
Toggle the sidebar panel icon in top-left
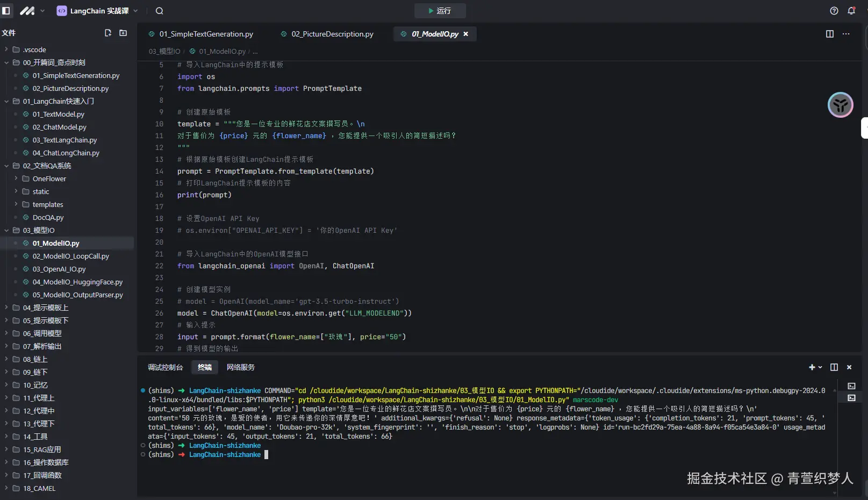point(6,11)
